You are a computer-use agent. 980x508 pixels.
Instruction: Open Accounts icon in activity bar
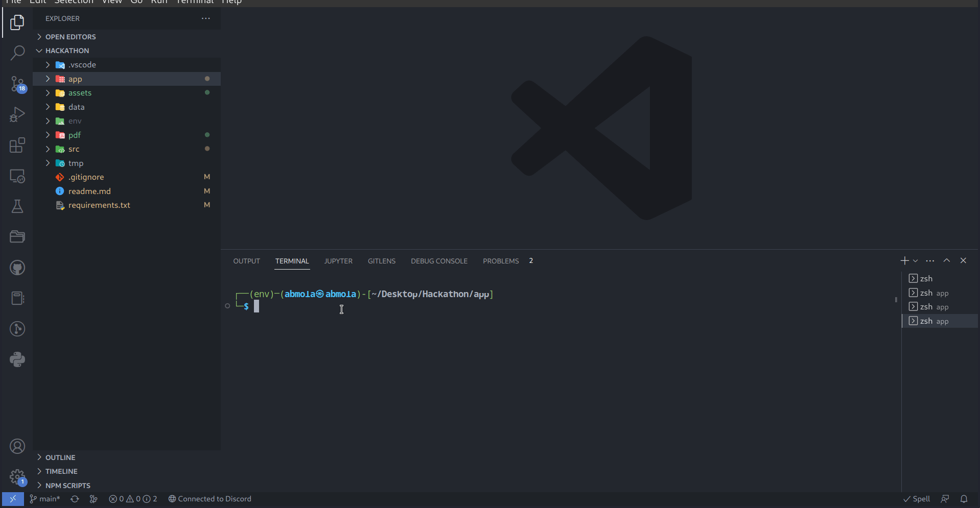click(x=17, y=446)
